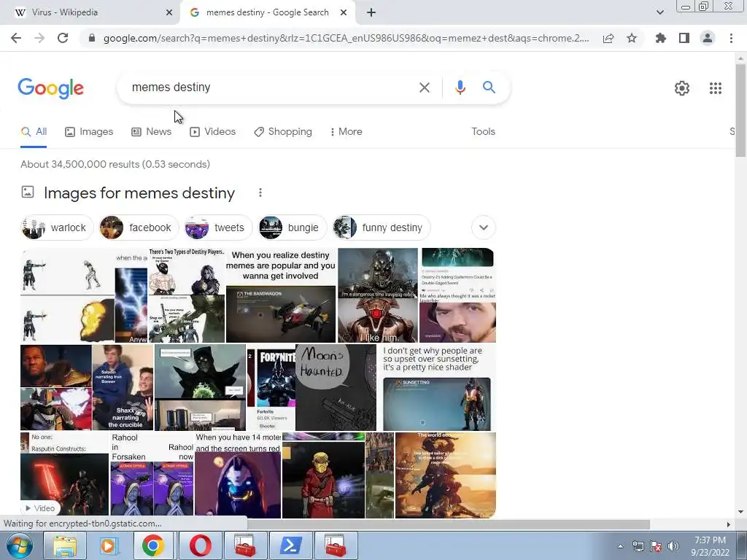Open the Moon's Haunted meme image
The height and width of the screenshot is (560, 747).
coord(336,388)
